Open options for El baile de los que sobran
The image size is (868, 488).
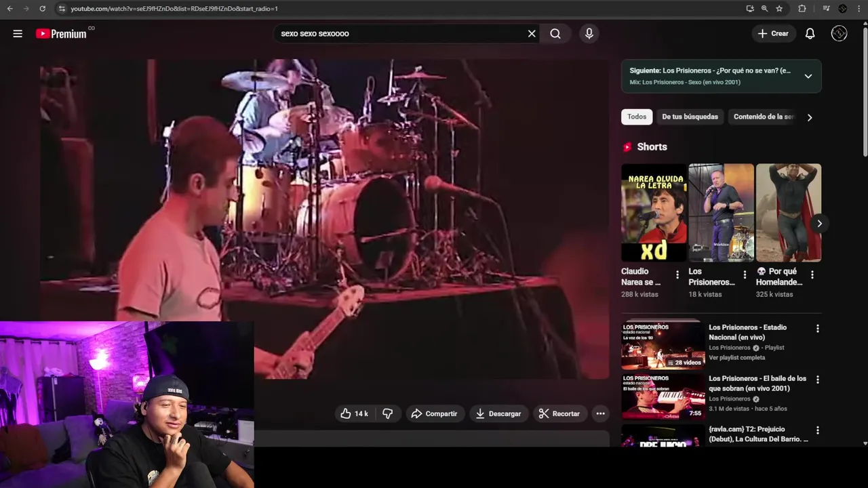tap(817, 380)
